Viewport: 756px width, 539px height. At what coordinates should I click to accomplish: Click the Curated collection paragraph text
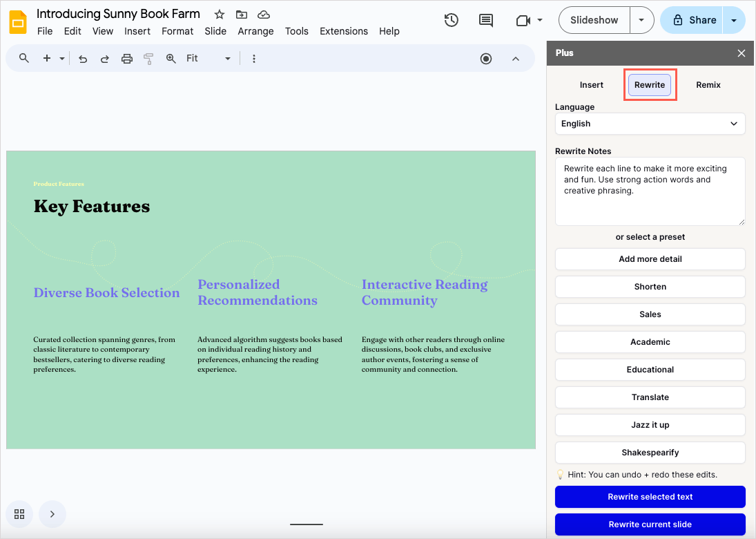(x=104, y=354)
